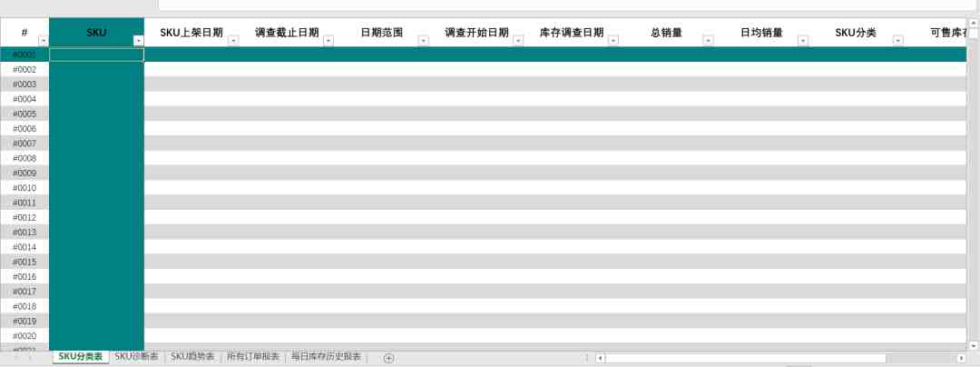Select the 调查开始日期 column header
Screen dimensions: 980x367
click(x=477, y=33)
